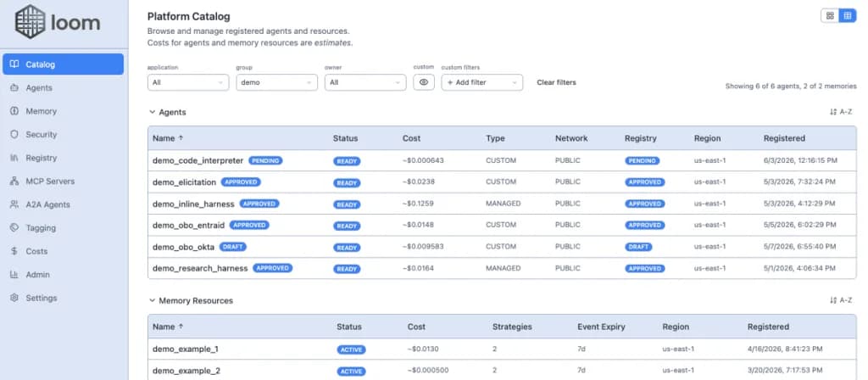
Task: Open the owner filter dropdown
Action: coord(365,82)
